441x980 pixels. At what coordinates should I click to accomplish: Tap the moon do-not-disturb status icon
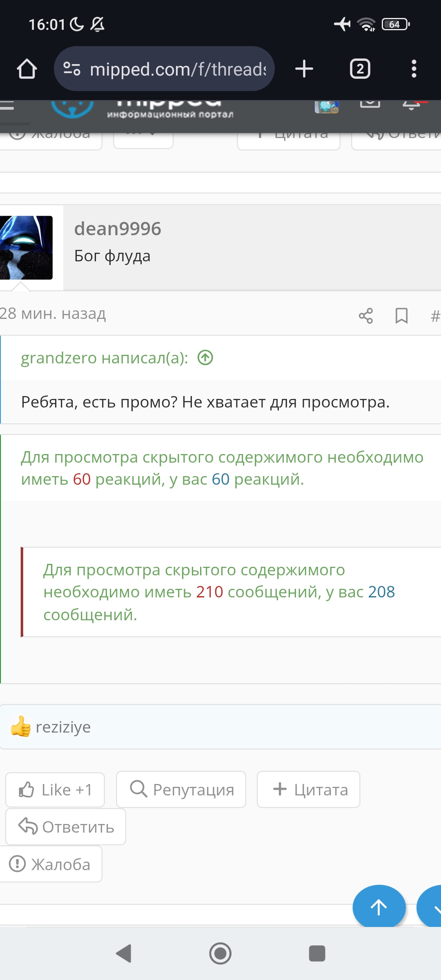76,24
